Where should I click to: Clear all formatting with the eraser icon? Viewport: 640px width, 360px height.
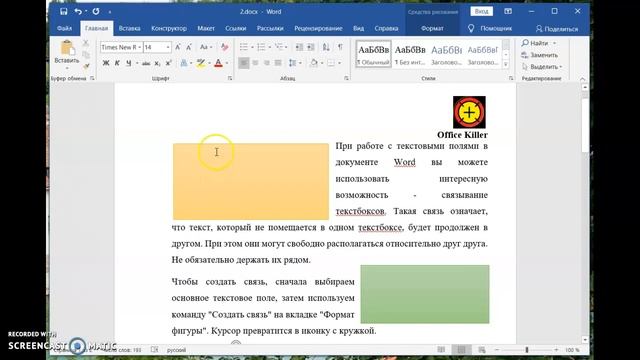click(224, 47)
